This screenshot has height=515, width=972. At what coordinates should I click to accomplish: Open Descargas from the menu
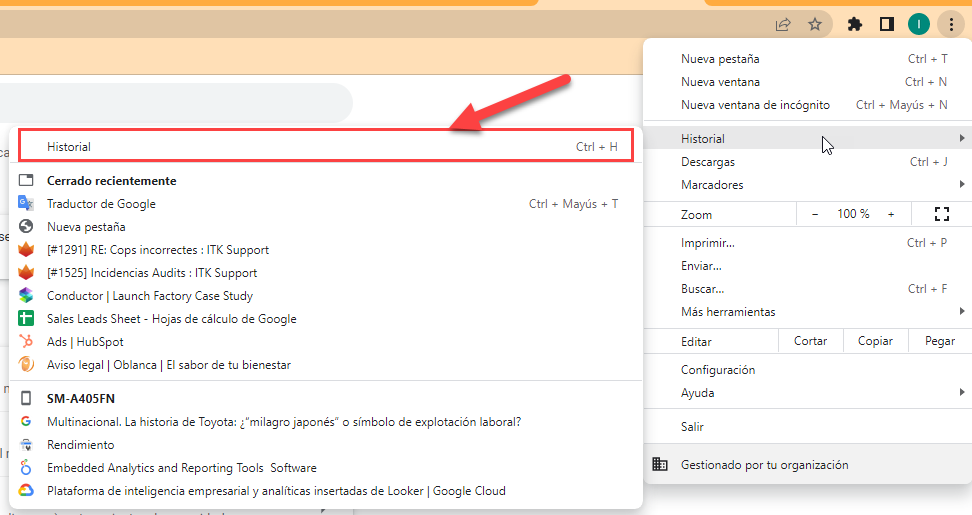[808, 161]
